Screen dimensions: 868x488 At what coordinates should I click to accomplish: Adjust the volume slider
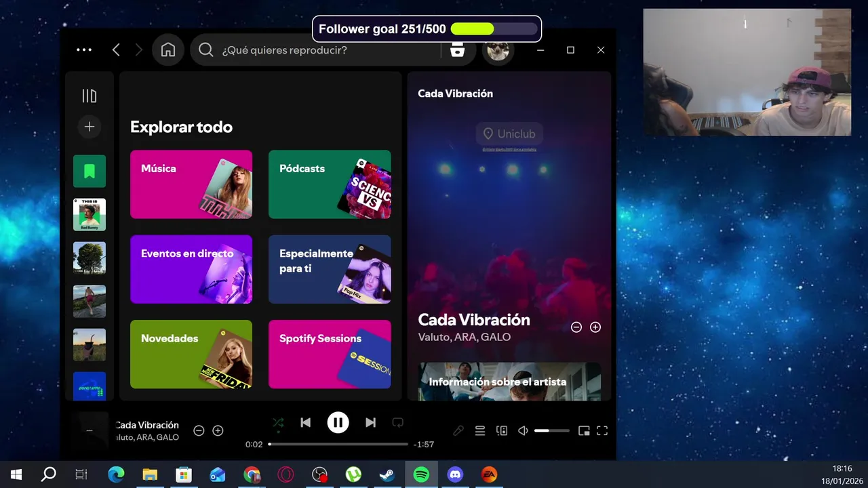point(552,430)
